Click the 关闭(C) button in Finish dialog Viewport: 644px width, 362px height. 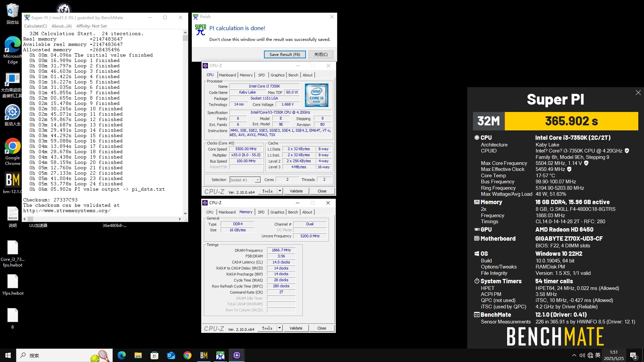[x=321, y=55]
